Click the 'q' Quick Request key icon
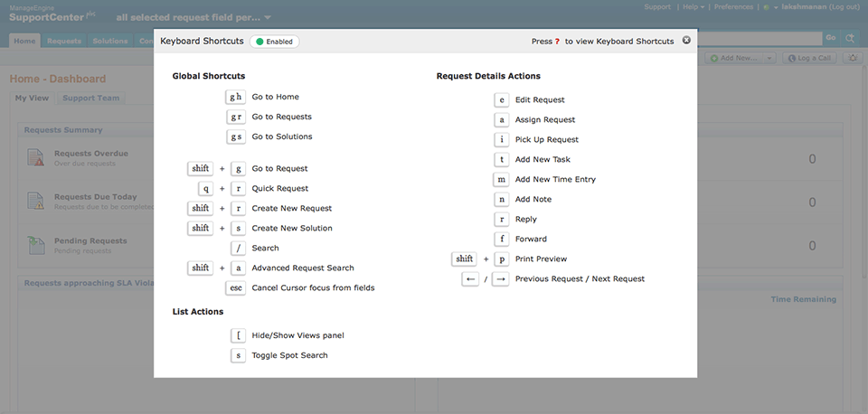Viewport: 868px width, 414px height. point(206,188)
